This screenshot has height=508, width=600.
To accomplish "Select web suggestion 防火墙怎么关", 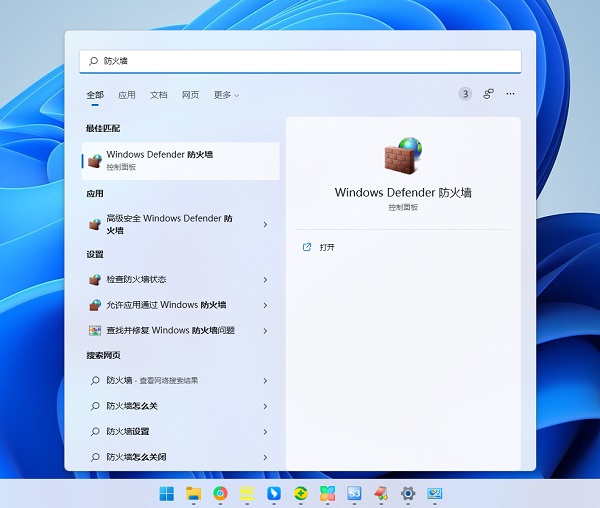I will coord(181,406).
